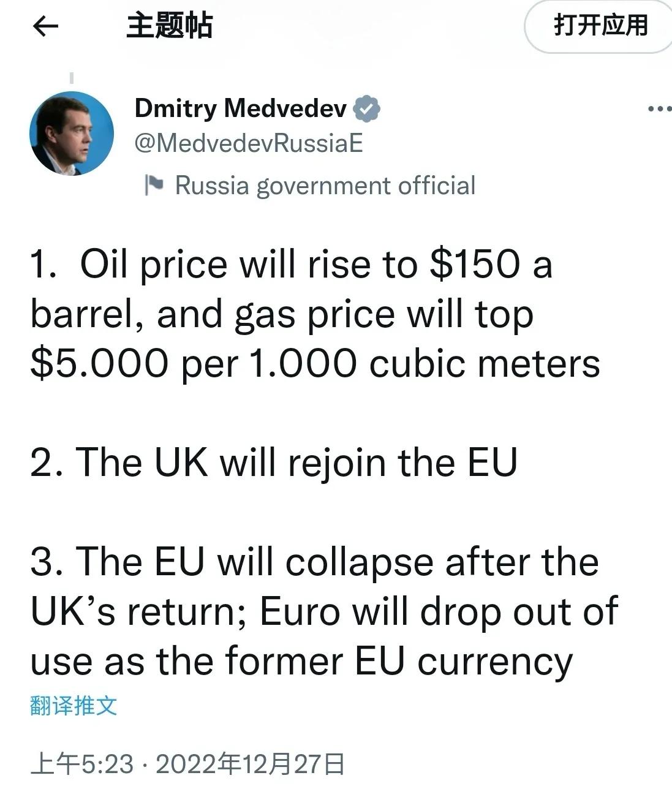Click the 上午5:23 timestamp
This screenshot has width=672, height=808.
[82, 764]
